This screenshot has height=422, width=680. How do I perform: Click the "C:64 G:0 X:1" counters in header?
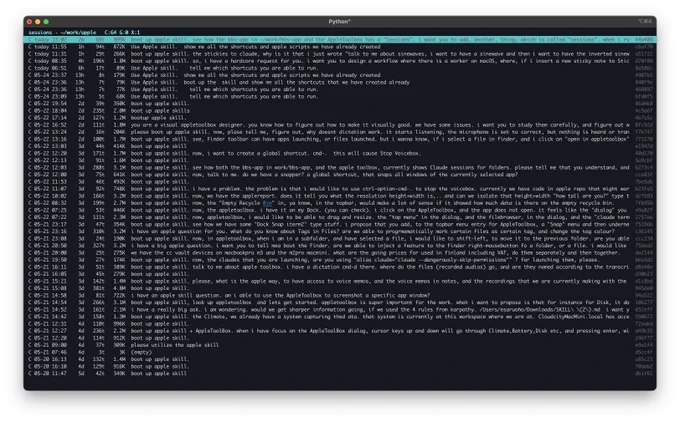[x=122, y=33]
